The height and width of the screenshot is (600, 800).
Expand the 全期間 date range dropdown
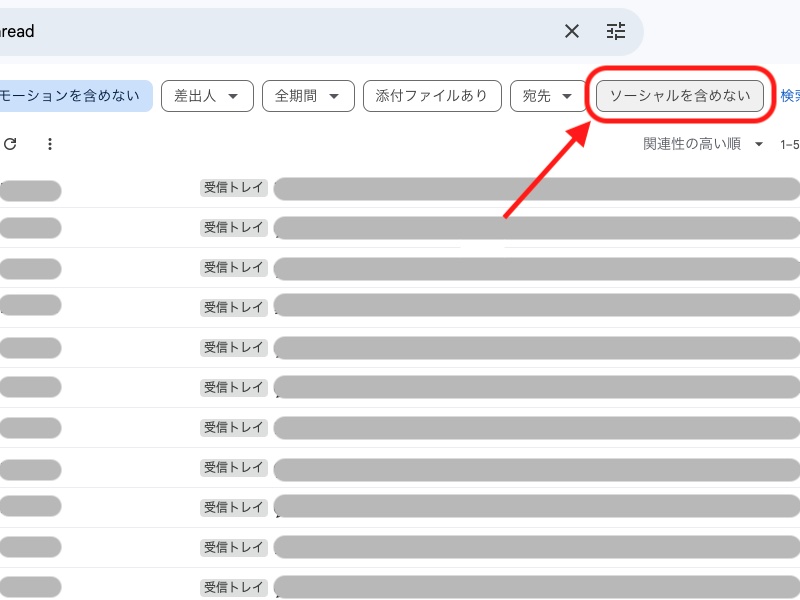click(x=308, y=96)
